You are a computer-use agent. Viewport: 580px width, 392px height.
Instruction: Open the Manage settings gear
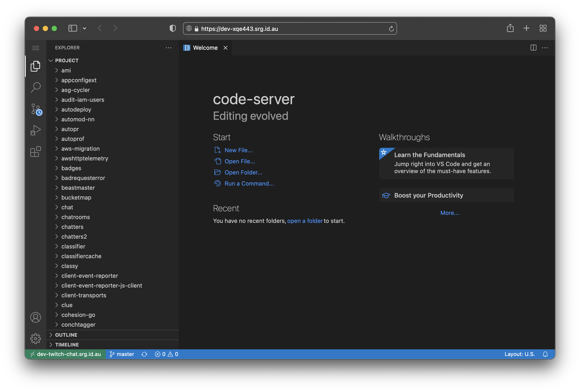(x=36, y=339)
